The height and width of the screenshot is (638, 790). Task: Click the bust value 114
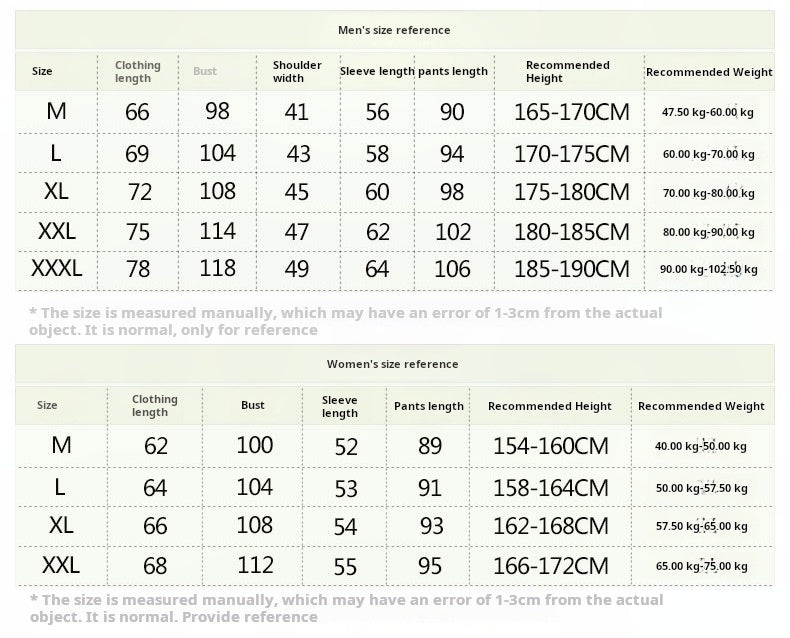pos(217,231)
